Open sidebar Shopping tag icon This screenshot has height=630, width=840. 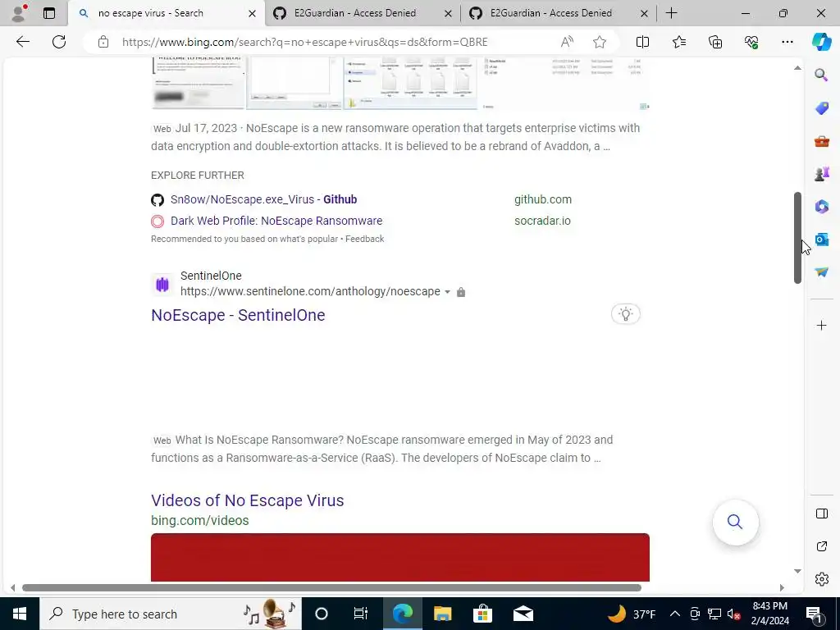tap(821, 108)
